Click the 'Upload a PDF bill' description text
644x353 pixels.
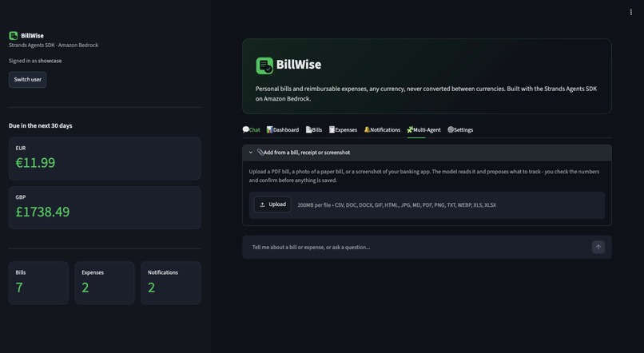tap(423, 176)
